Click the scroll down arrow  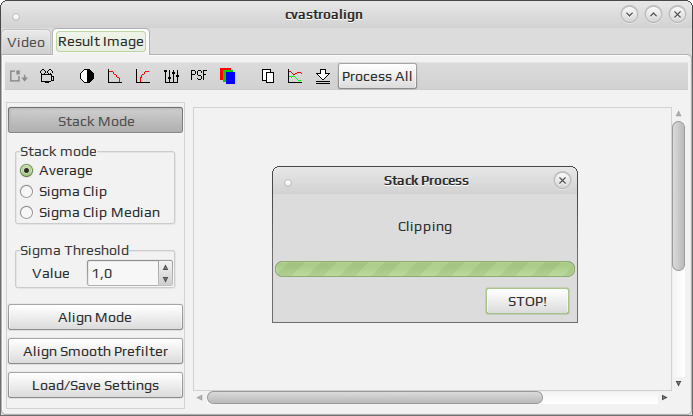click(678, 383)
